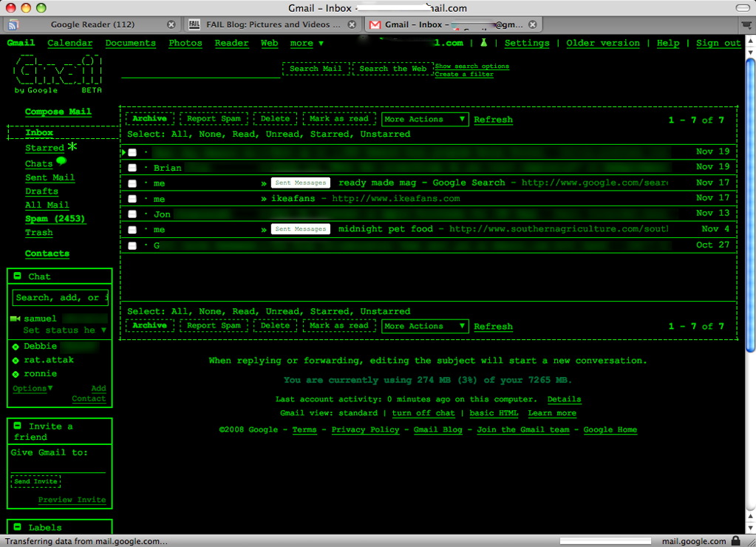
Task: Open the Contacts link in sidebar
Action: point(47,254)
